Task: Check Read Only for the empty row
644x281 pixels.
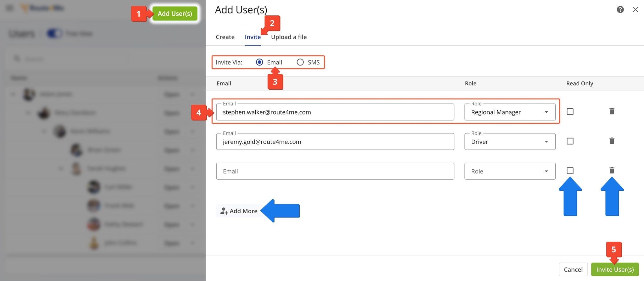Action: click(x=570, y=171)
